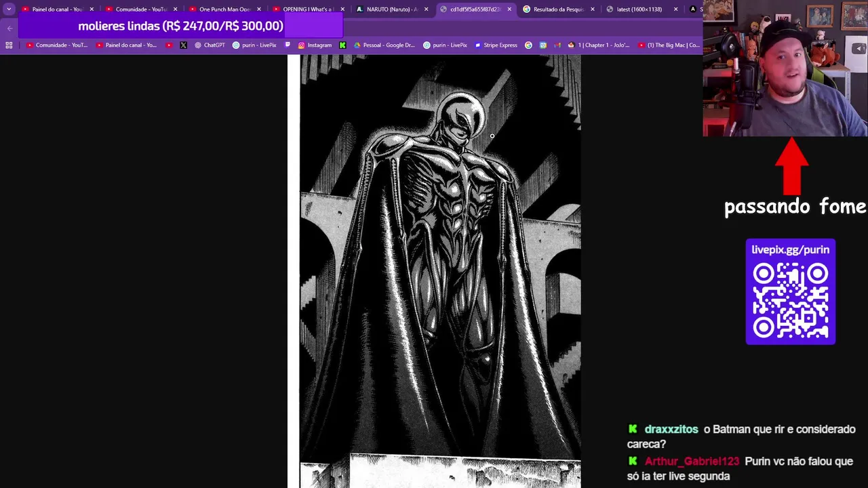Open the Gmail bookmark icon
Image resolution: width=868 pixels, height=488 pixels.
tap(557, 45)
